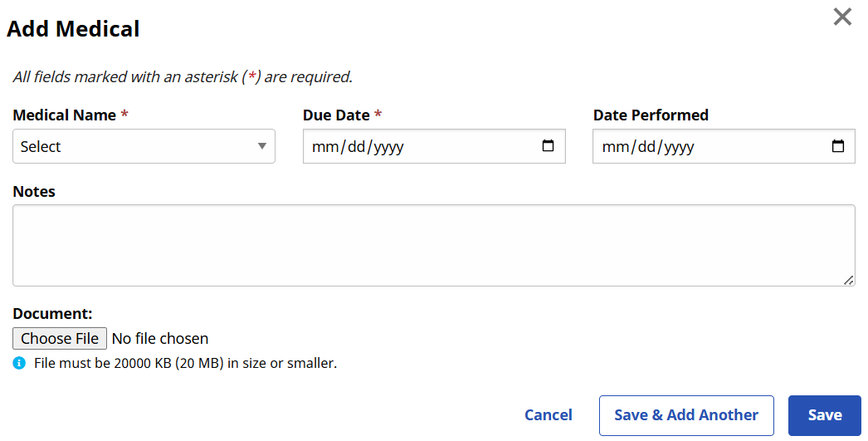Close the Add Medical dialog
Screen dimensions: 868x441
[x=842, y=17]
